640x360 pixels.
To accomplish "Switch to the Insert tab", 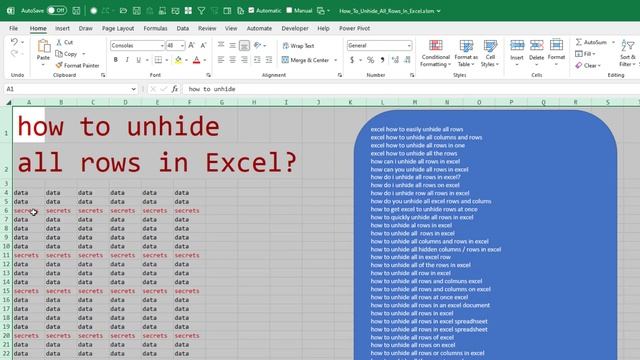I will [62, 28].
